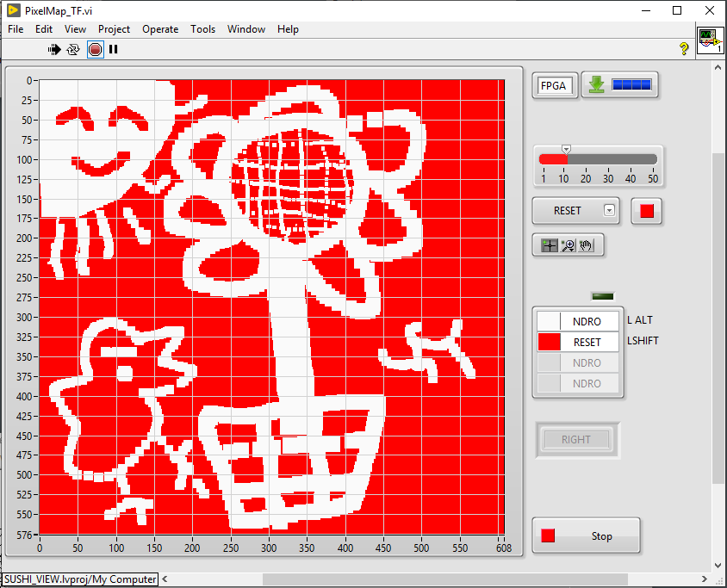Click the last greyed-out NDRO row
The image size is (727, 588).
click(578, 384)
